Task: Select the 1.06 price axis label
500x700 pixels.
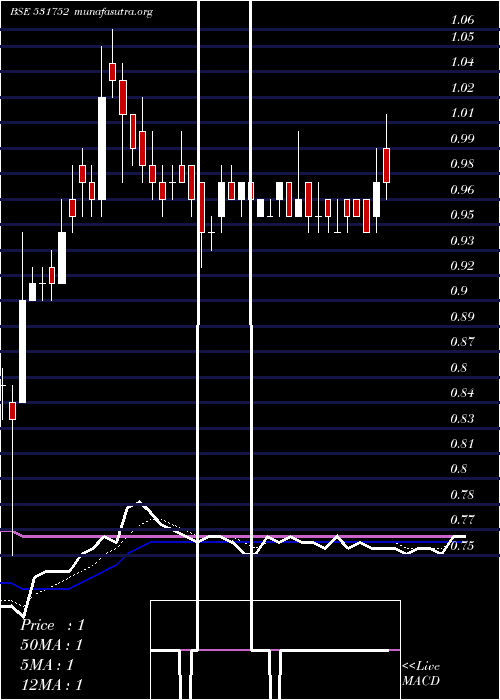Action: tap(462, 20)
